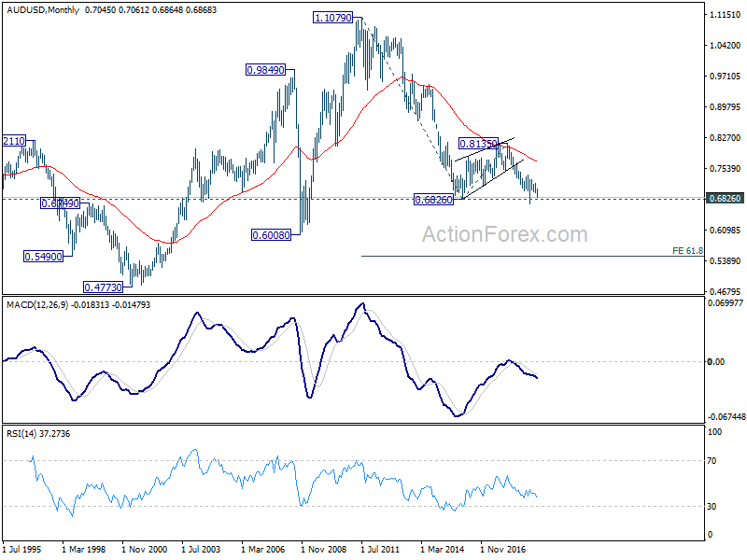Click the 1 Jul 1995 date marker
The image size is (747, 560).
(21, 549)
